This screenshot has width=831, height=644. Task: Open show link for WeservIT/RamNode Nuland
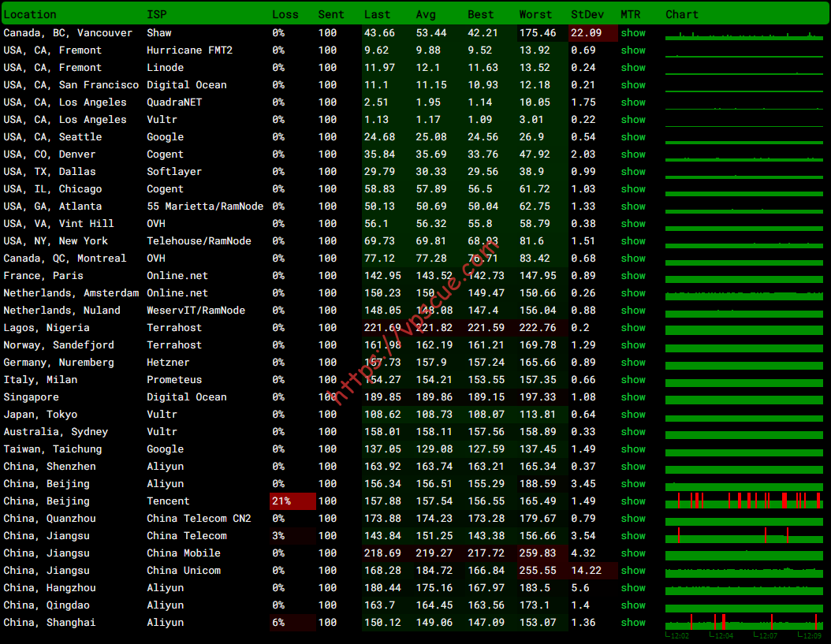coord(633,311)
